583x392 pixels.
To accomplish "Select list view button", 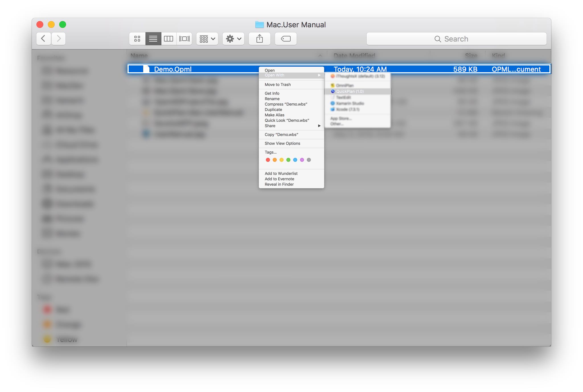I will [153, 39].
